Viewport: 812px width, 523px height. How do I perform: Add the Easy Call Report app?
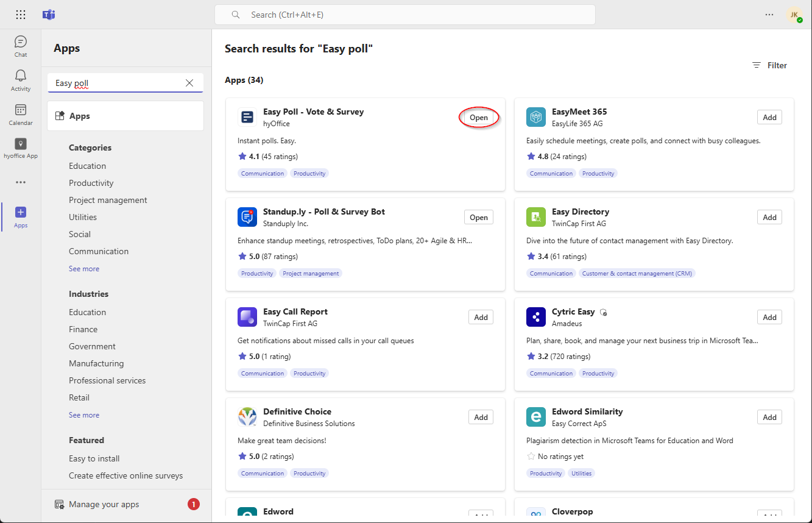point(481,318)
